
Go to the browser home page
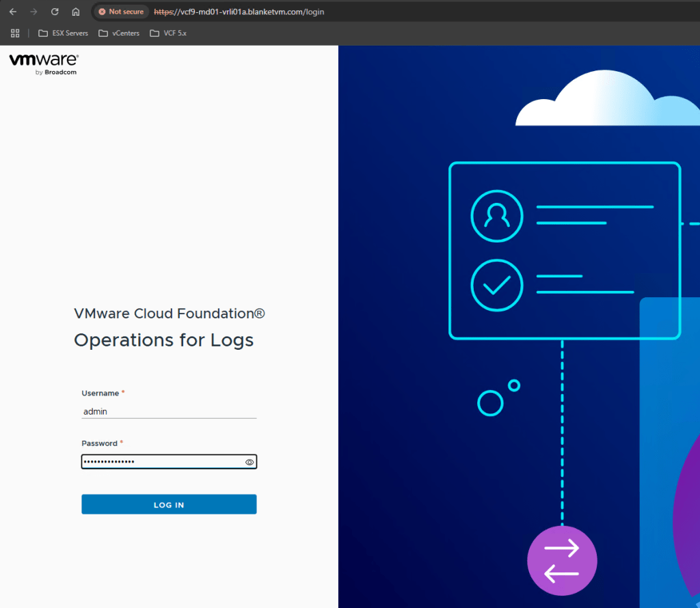point(76,12)
